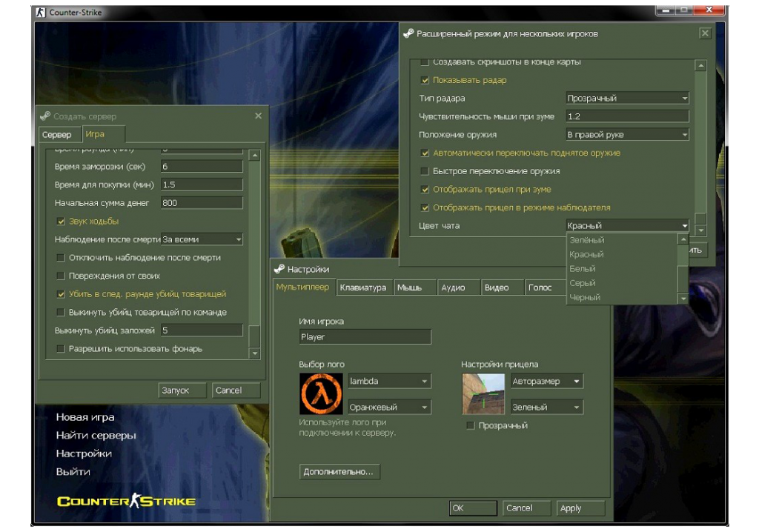Click Найти серверы menu entry
Screen dimensions: 759x532
click(x=96, y=435)
